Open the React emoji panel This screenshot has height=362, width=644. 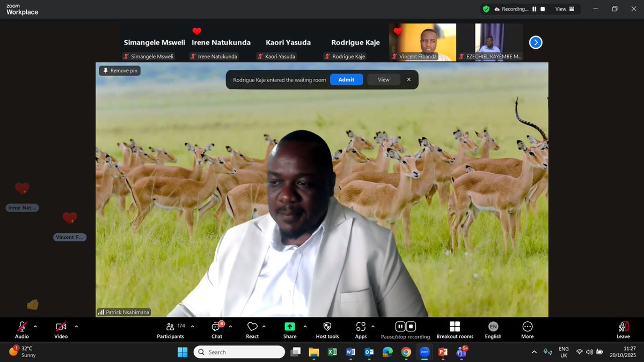point(252,327)
